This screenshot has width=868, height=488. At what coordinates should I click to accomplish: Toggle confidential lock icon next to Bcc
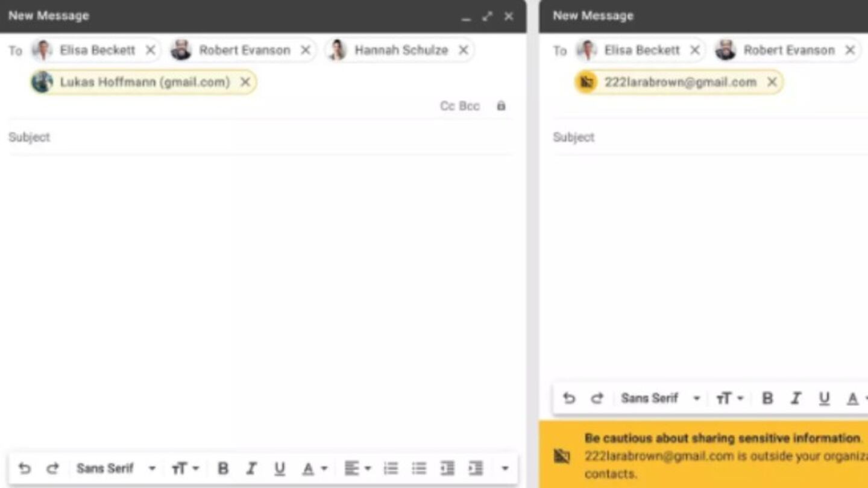click(501, 106)
